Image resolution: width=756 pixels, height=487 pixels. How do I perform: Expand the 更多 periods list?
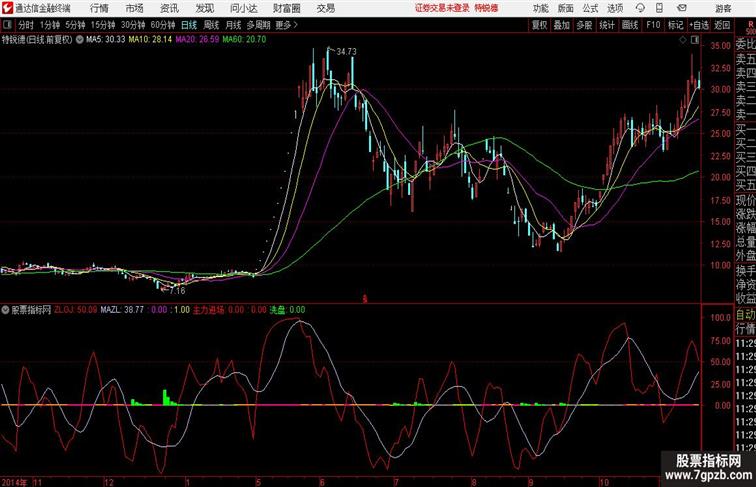pyautogui.click(x=287, y=25)
